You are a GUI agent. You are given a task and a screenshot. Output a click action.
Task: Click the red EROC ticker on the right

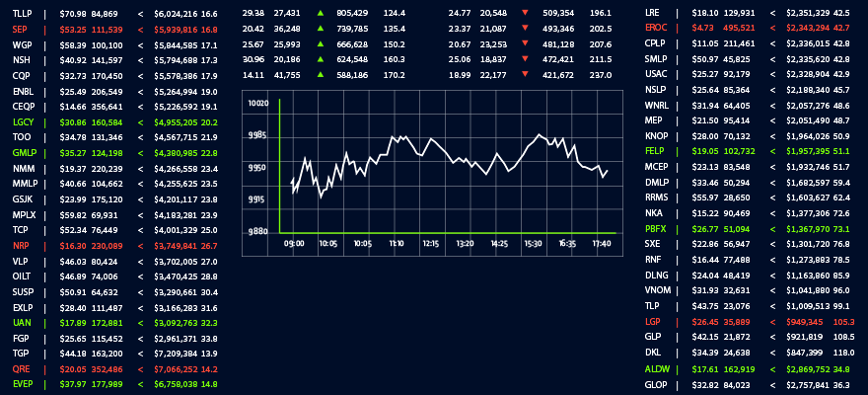tap(655, 29)
